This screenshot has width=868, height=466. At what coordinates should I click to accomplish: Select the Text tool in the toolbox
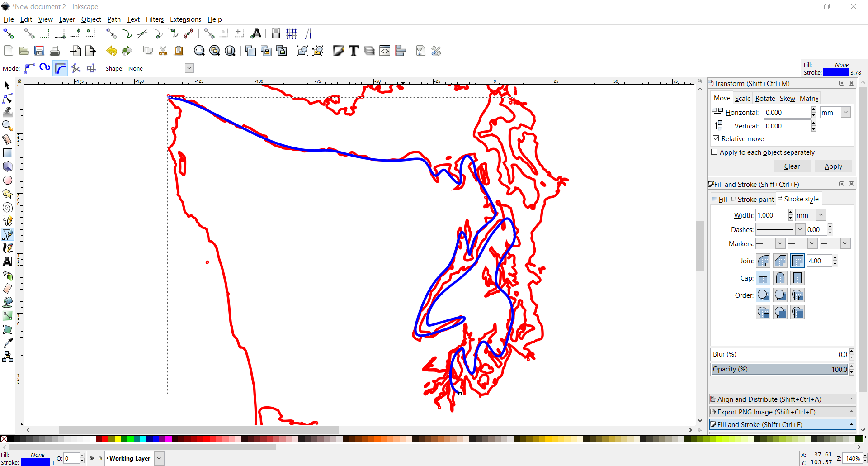[7, 262]
